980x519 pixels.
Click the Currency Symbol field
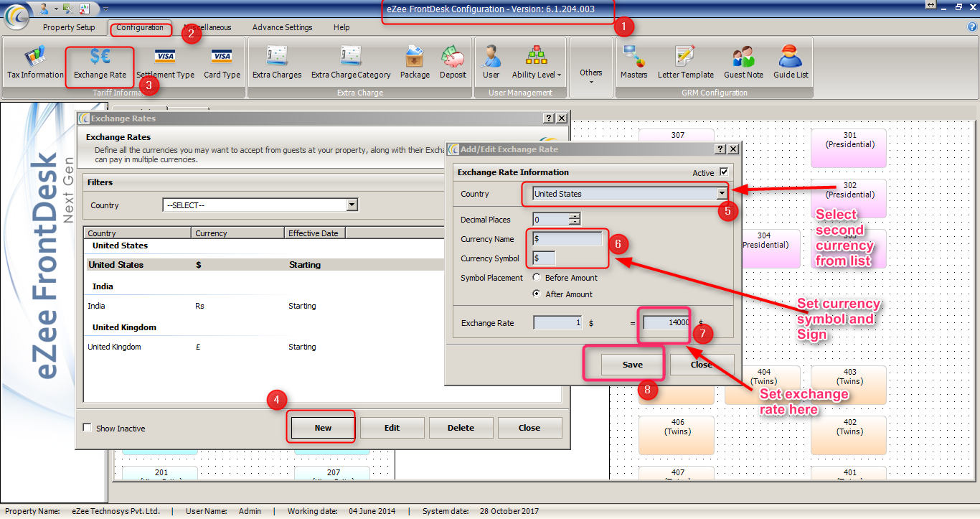coord(544,258)
